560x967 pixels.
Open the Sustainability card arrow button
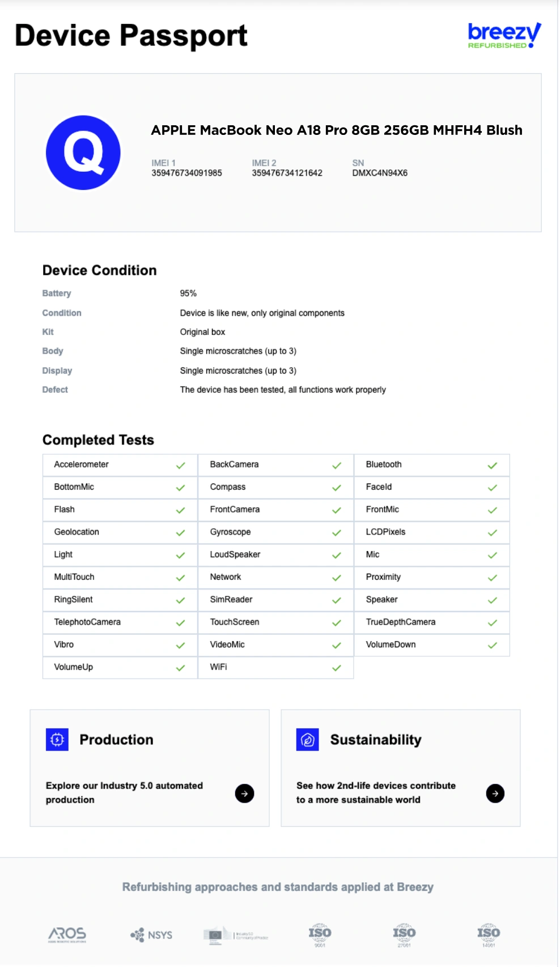point(495,793)
